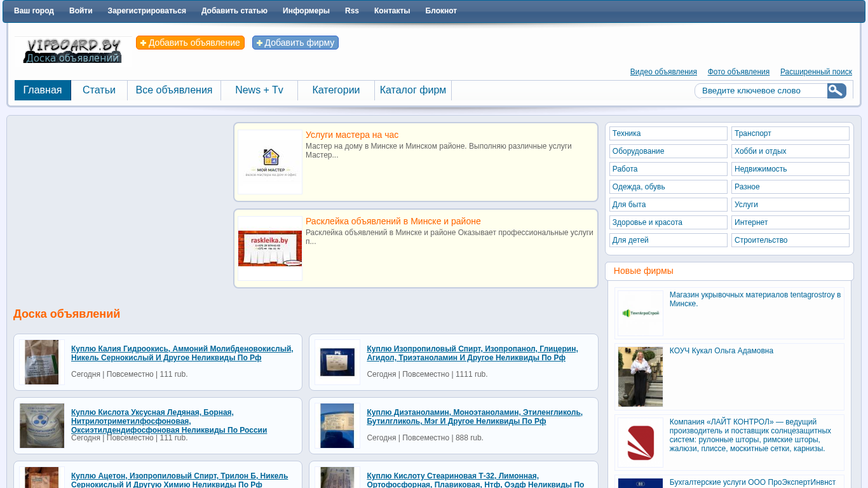Open Все объявления tab
The image size is (868, 488).
(174, 90)
